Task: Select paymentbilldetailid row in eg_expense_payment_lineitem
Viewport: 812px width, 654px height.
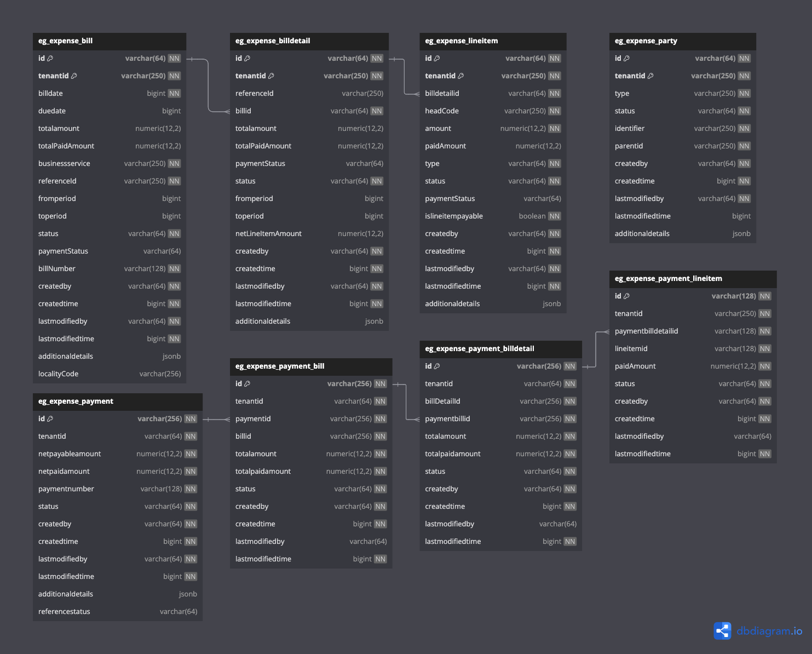Action: (693, 331)
